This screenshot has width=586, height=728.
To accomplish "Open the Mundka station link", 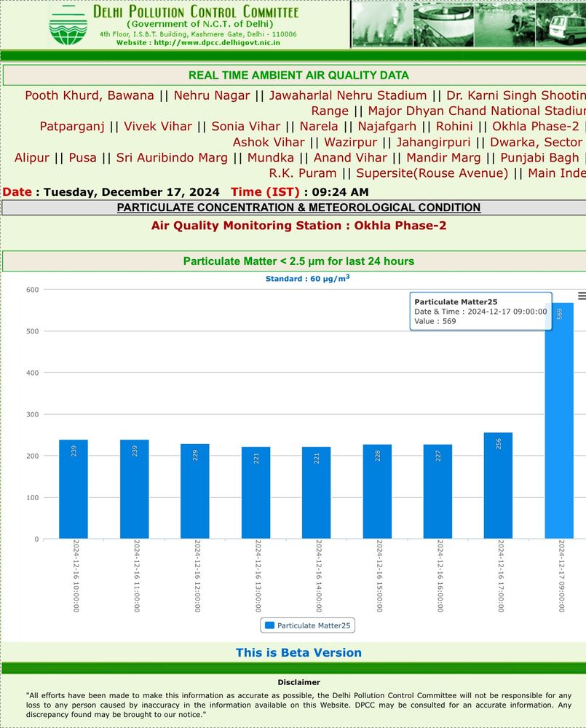I will [271, 158].
